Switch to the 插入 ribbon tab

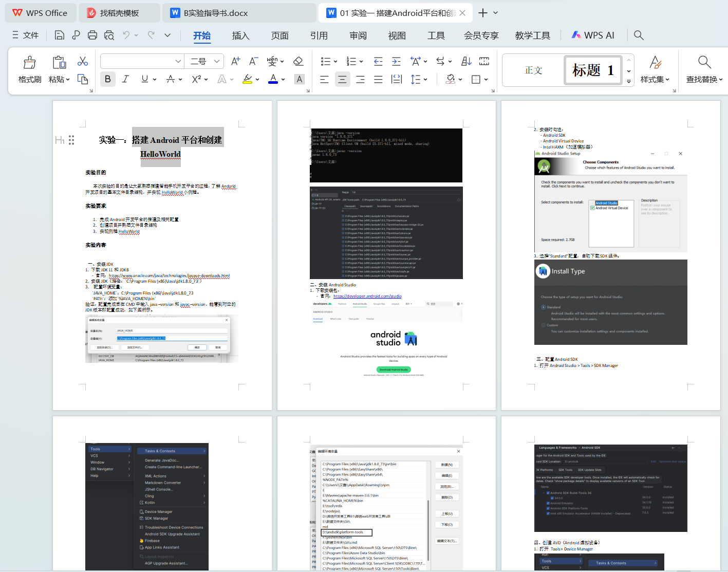pos(240,35)
